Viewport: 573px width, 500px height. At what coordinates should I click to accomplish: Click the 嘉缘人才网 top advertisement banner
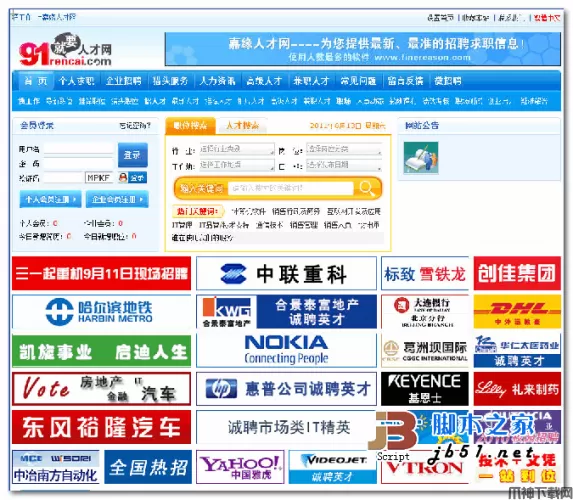[363, 49]
